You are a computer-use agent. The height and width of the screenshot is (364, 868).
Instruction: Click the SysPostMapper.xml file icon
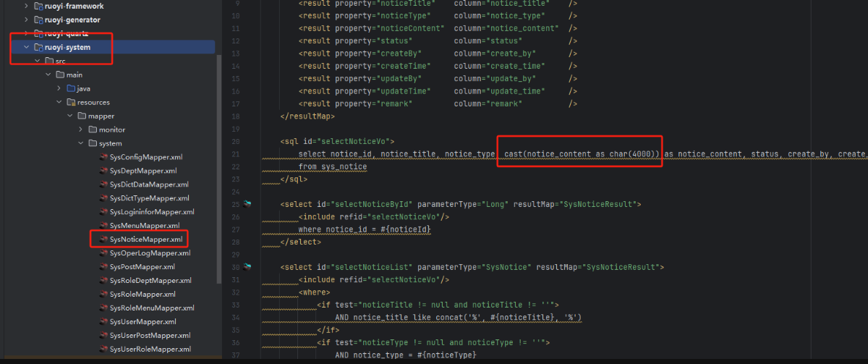[x=103, y=267]
